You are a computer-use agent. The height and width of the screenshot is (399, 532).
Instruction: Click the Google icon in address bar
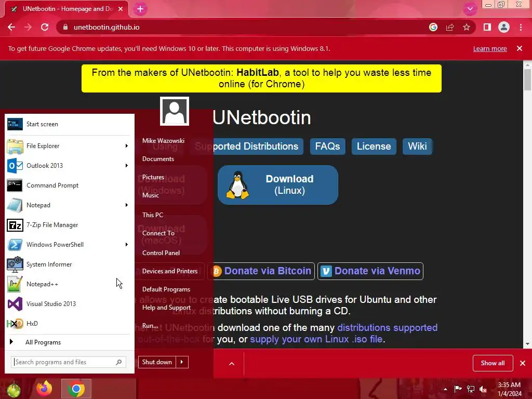(x=433, y=27)
